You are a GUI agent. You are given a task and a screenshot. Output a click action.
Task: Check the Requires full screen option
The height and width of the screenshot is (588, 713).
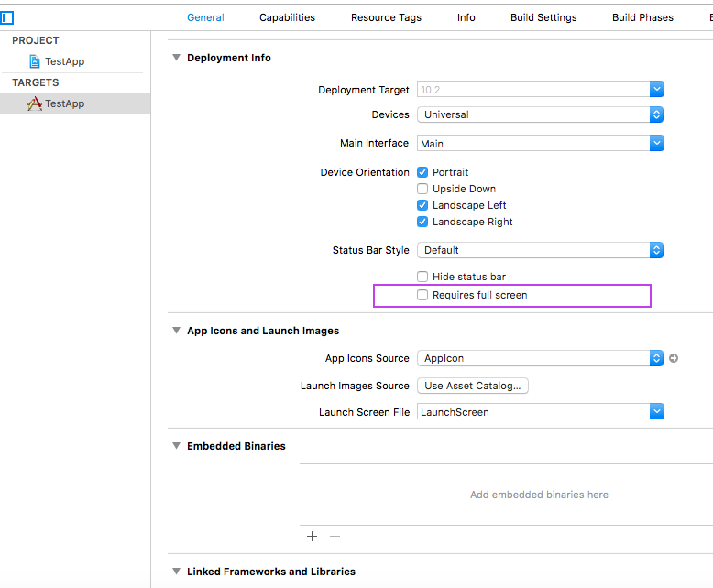pos(422,295)
